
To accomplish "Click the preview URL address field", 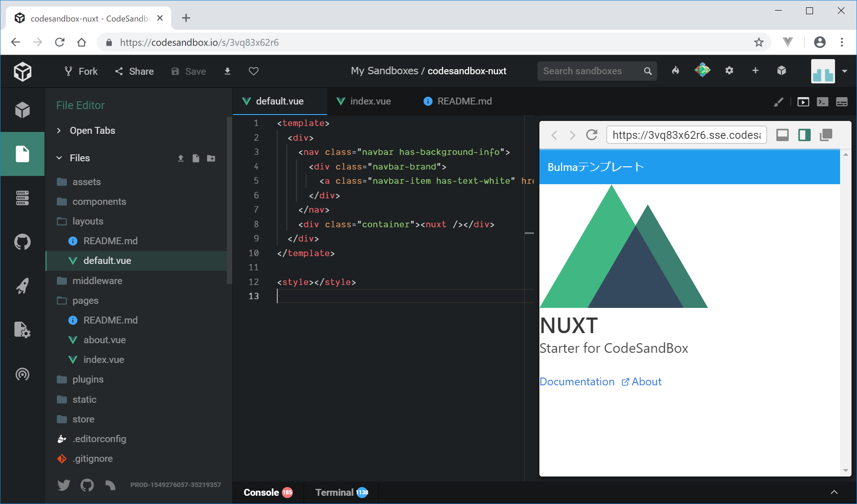I will tap(687, 135).
